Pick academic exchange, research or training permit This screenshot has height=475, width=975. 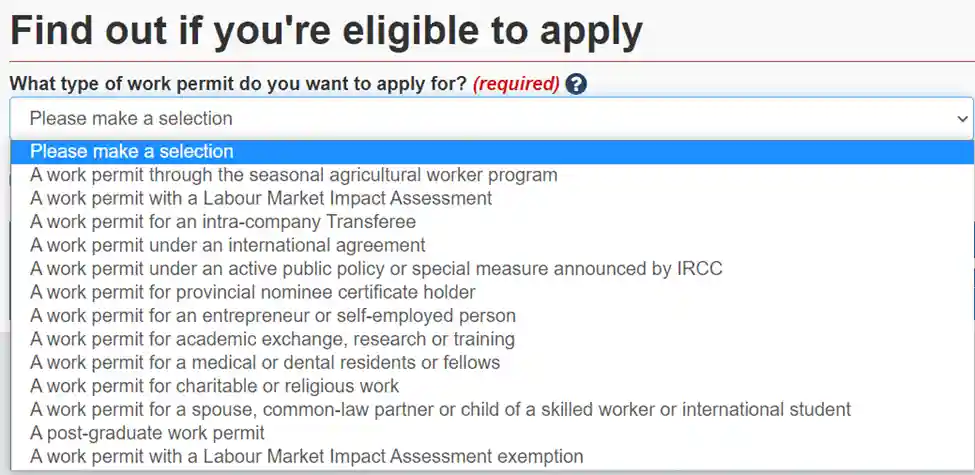click(491, 339)
